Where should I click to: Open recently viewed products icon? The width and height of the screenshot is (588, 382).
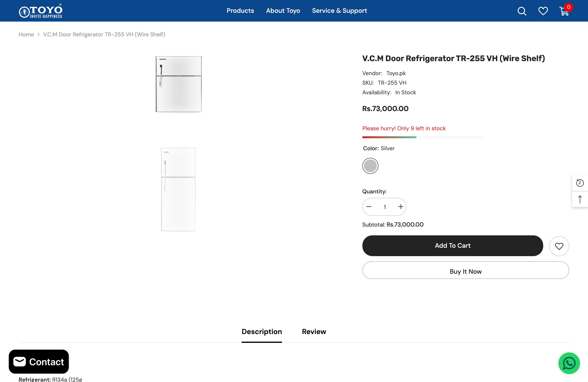(580, 183)
